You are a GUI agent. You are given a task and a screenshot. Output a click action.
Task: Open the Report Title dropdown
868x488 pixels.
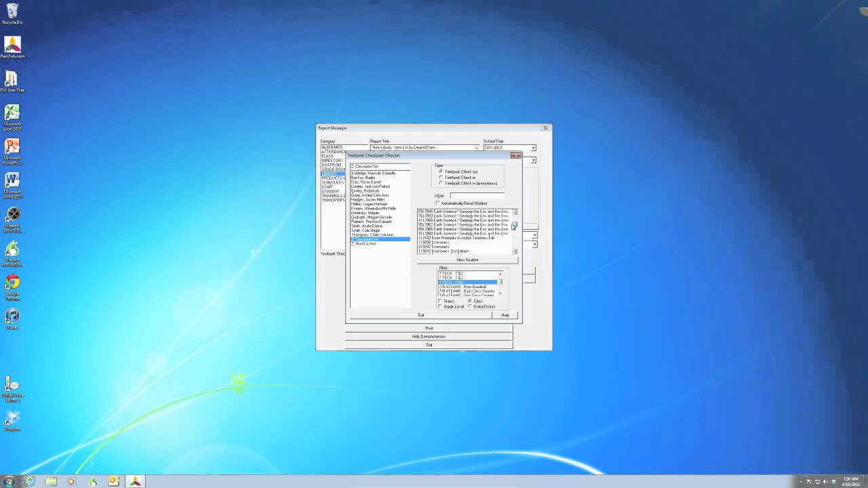[477, 148]
